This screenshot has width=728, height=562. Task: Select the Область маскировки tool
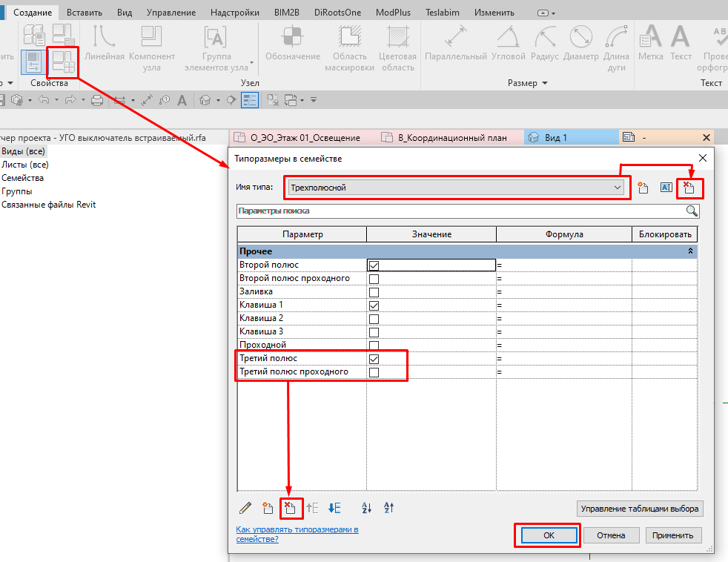(x=350, y=48)
